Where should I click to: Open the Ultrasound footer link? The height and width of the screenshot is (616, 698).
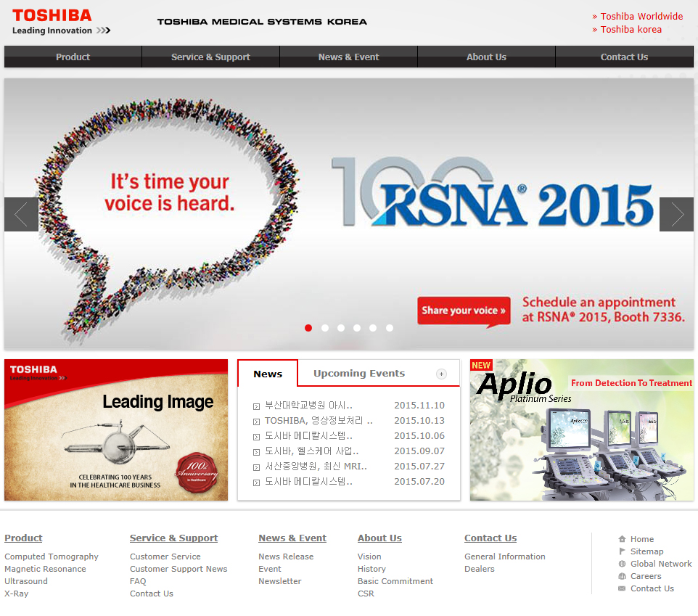(26, 581)
